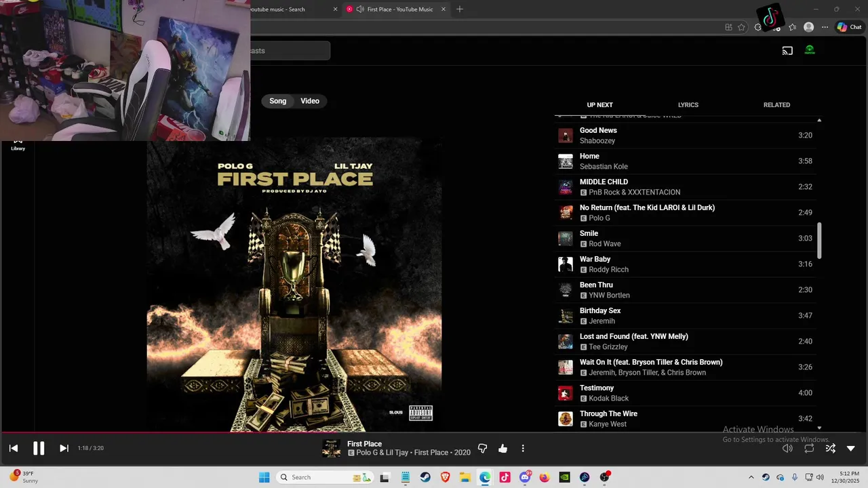This screenshot has height=488, width=868.
Task: Play Good News by Shaboozey from queue
Action: (x=685, y=136)
